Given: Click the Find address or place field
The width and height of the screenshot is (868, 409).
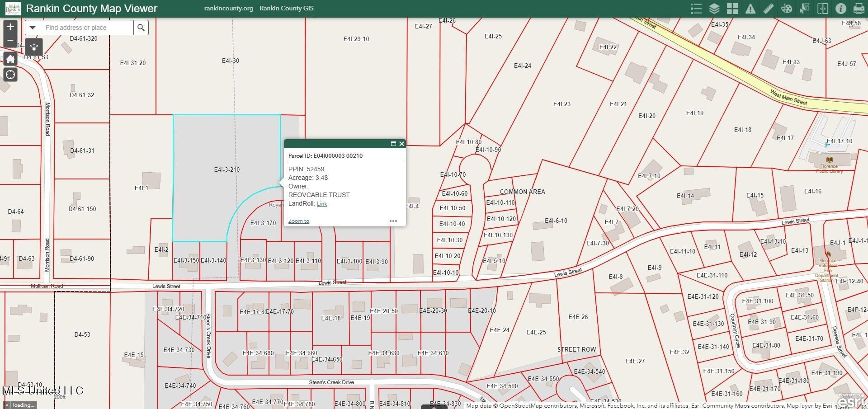Looking at the screenshot, I should tap(87, 28).
